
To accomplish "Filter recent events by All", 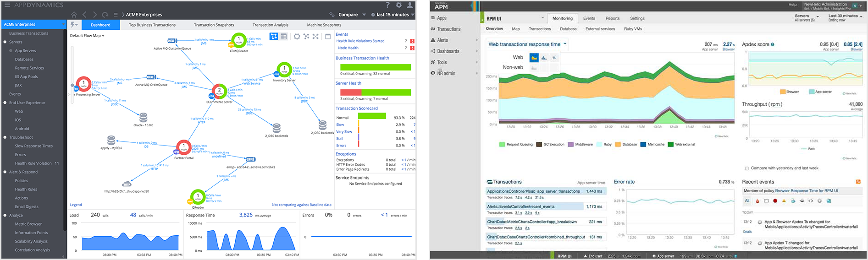I will [x=747, y=200].
